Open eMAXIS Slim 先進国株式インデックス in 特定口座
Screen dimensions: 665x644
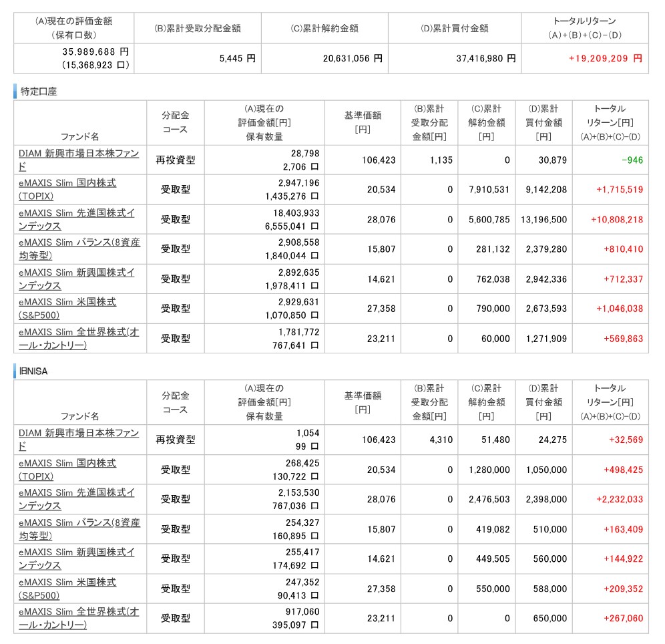(x=77, y=219)
